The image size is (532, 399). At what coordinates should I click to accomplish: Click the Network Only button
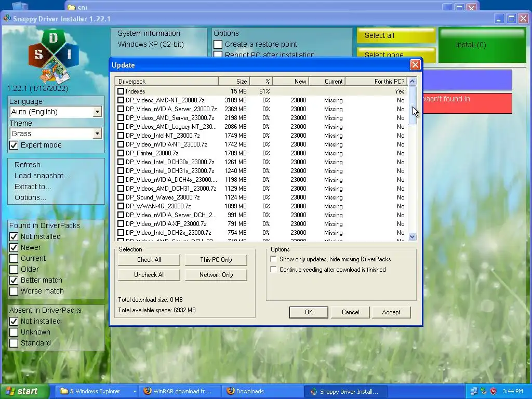(x=216, y=275)
